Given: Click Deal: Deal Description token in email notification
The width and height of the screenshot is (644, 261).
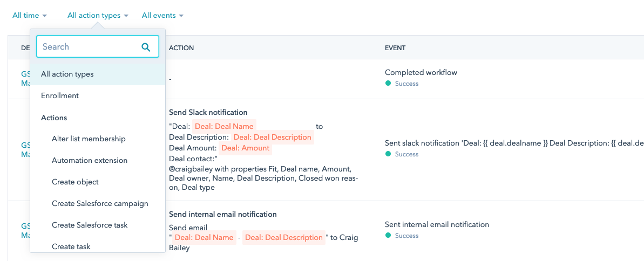Looking at the screenshot, I should tap(283, 237).
